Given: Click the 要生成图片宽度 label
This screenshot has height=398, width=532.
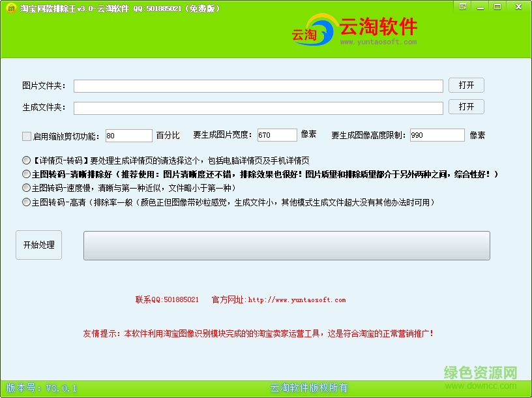Looking at the screenshot, I should (222, 135).
